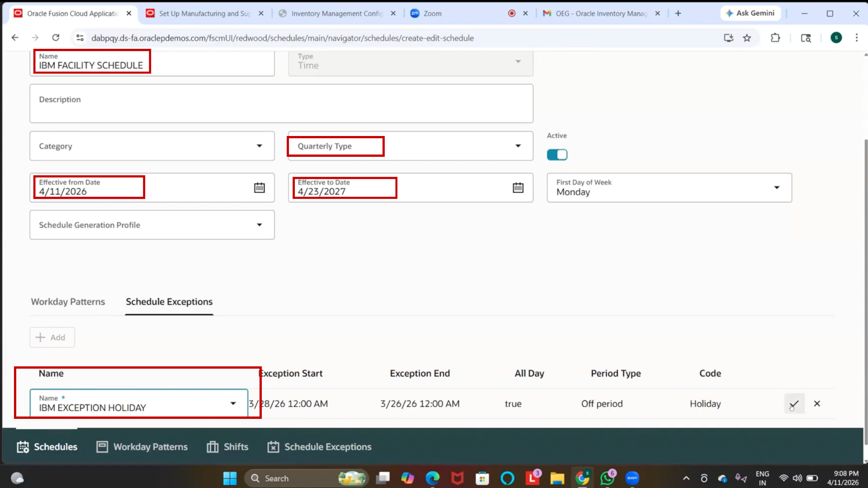View site information icon in address bar

pos(80,38)
